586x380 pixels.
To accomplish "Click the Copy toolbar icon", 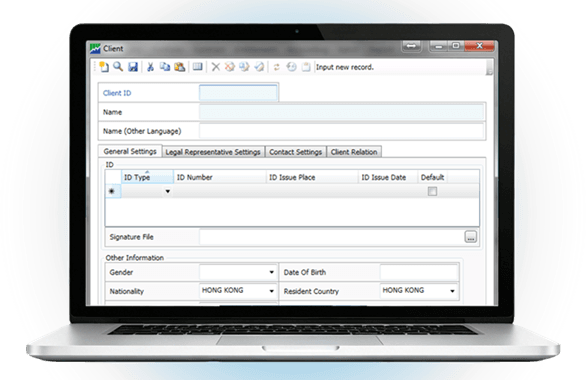I will click(x=165, y=67).
